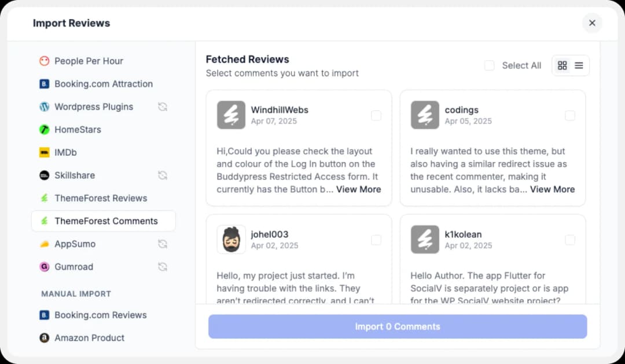Click the Gumroad source icon
This screenshot has height=364, width=625.
pos(45,267)
